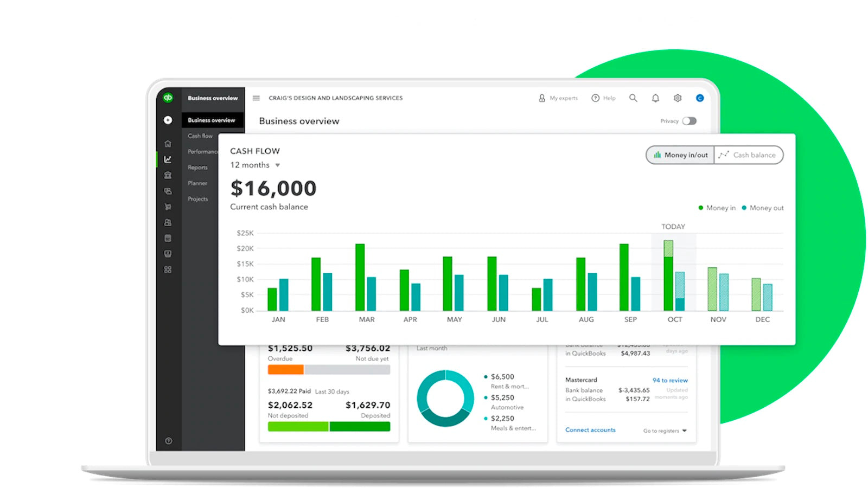The image size is (868, 488).
Task: Toggle the Privacy switch
Action: point(690,121)
